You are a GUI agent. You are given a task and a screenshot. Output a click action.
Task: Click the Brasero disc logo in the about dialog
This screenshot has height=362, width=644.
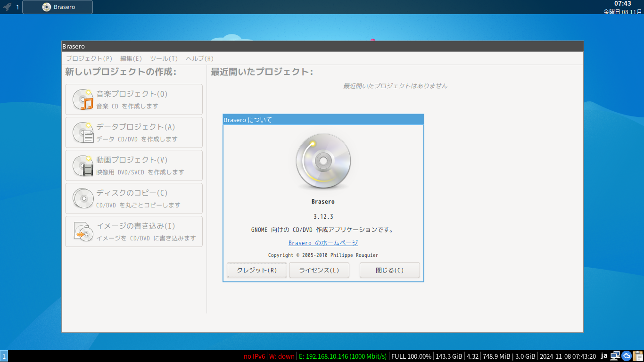pos(323,161)
